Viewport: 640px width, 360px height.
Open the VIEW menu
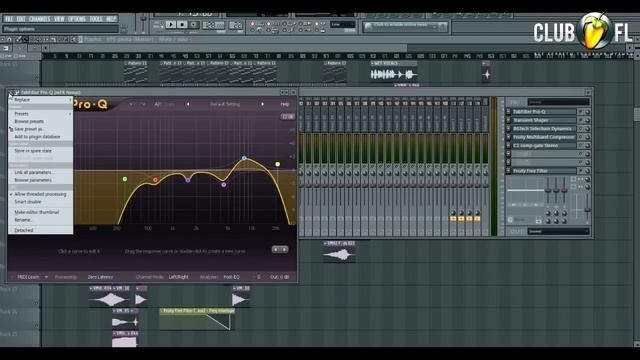[x=59, y=19]
